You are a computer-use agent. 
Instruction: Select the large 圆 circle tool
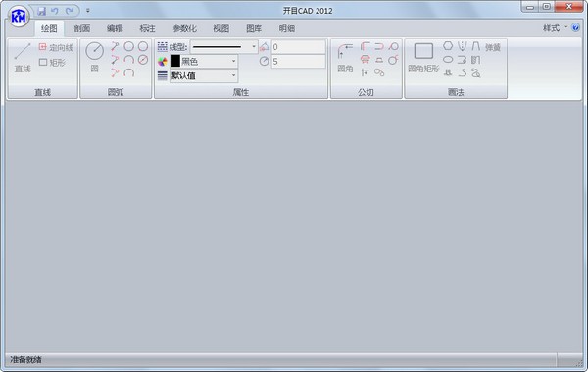(x=94, y=58)
